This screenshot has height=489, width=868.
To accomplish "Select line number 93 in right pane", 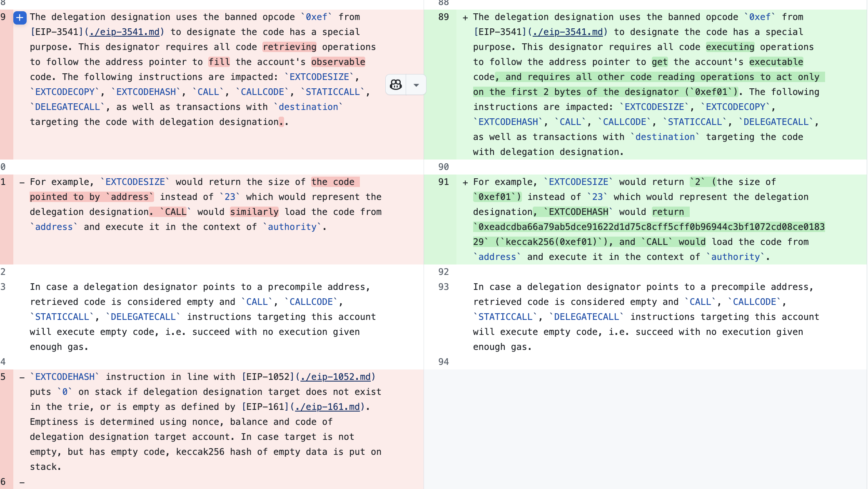I will click(444, 287).
